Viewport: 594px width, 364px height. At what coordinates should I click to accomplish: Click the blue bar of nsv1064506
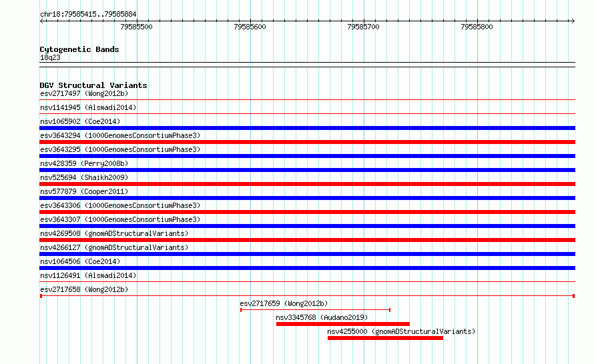tap(307, 268)
